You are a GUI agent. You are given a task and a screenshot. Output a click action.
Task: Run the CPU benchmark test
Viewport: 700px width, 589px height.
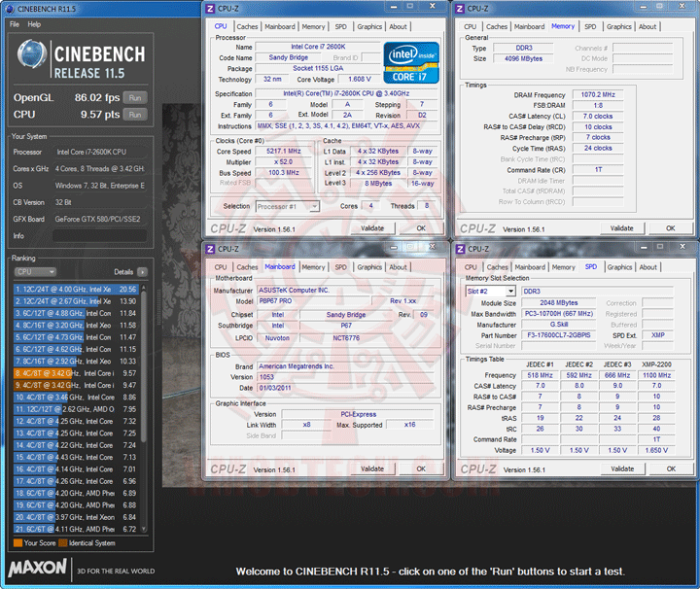coord(135,115)
